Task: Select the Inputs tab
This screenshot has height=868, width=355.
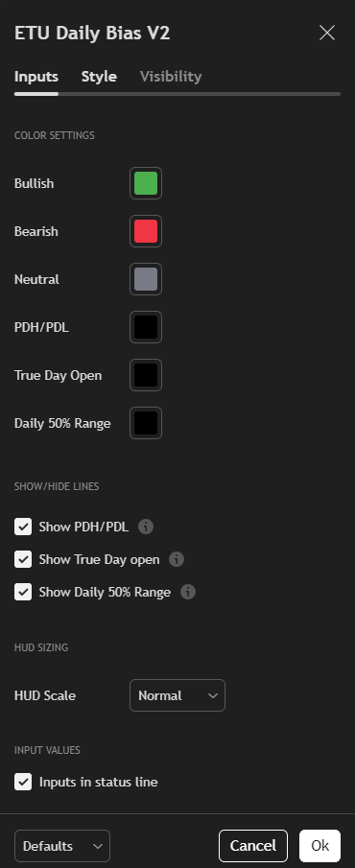Action: tap(36, 77)
